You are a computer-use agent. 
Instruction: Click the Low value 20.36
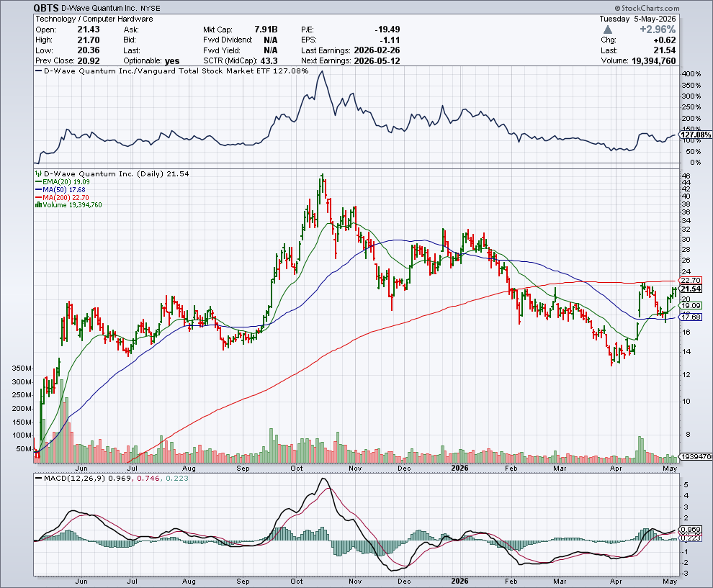[x=89, y=50]
